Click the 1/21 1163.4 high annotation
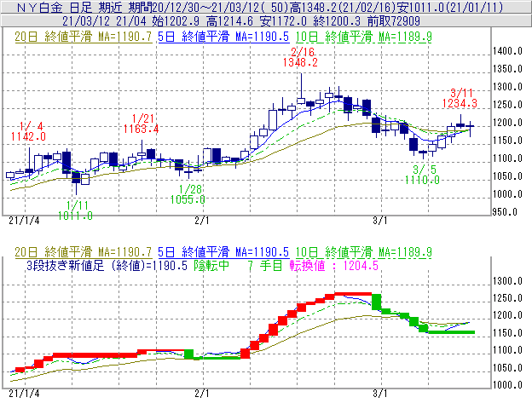The width and height of the screenshot is (532, 403). pyautogui.click(x=142, y=124)
